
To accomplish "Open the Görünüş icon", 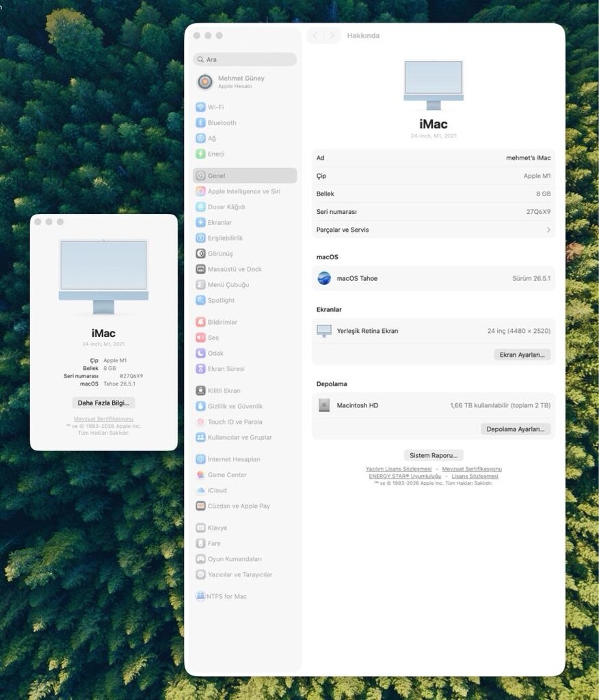I will pos(200,254).
